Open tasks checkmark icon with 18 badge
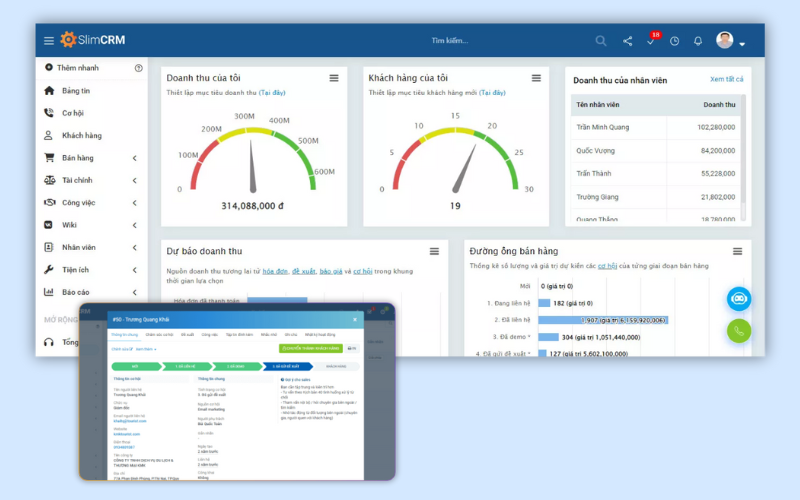The image size is (800, 500). coord(653,39)
